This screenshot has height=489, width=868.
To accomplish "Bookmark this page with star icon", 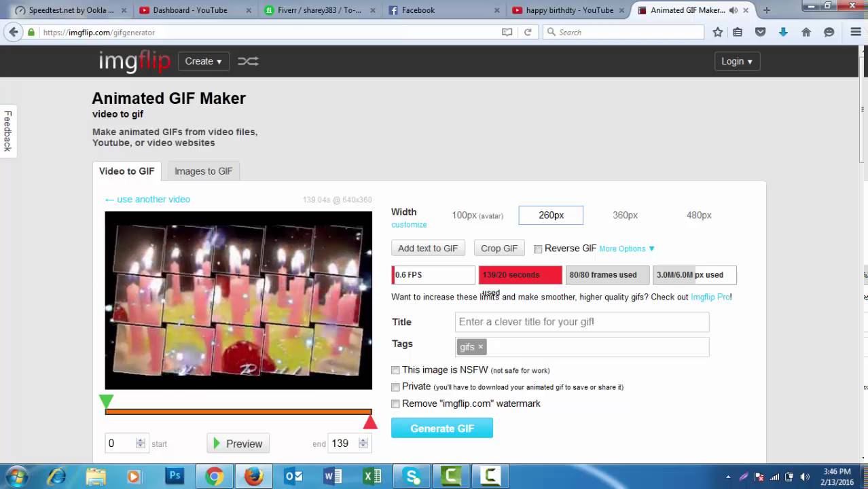I will tap(718, 32).
